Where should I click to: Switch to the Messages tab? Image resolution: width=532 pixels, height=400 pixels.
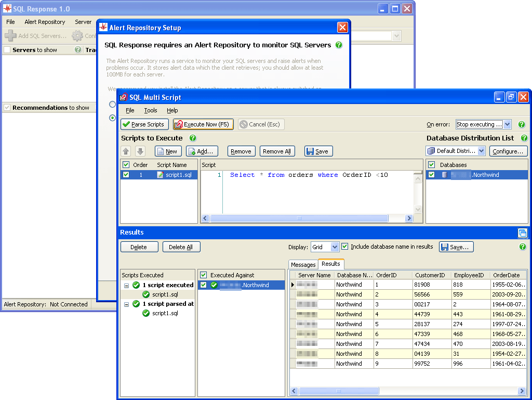tap(303, 265)
